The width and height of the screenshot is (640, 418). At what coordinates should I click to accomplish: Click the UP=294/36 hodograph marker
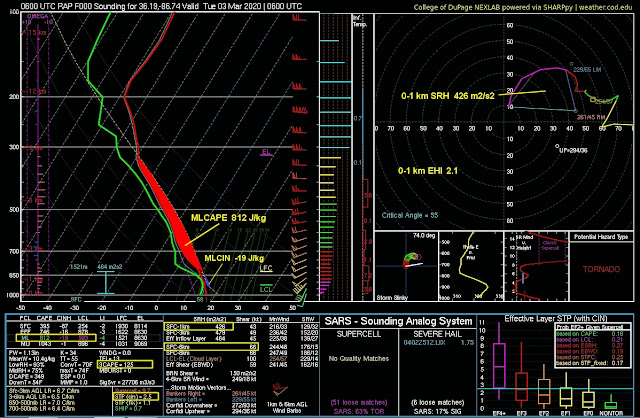click(x=571, y=149)
